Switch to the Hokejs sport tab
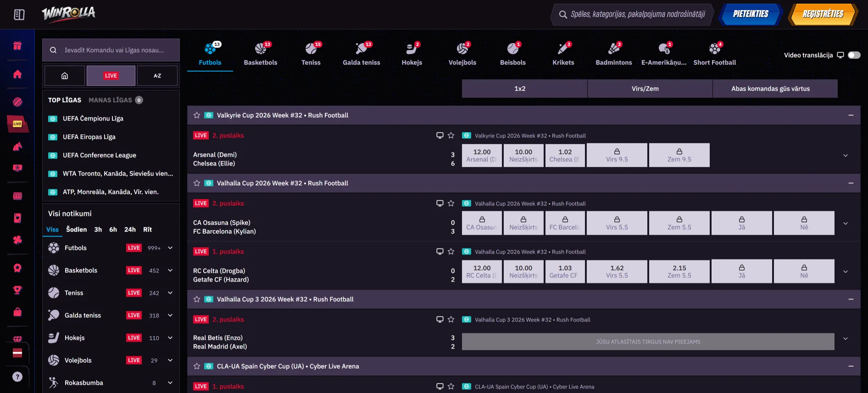 tap(412, 54)
